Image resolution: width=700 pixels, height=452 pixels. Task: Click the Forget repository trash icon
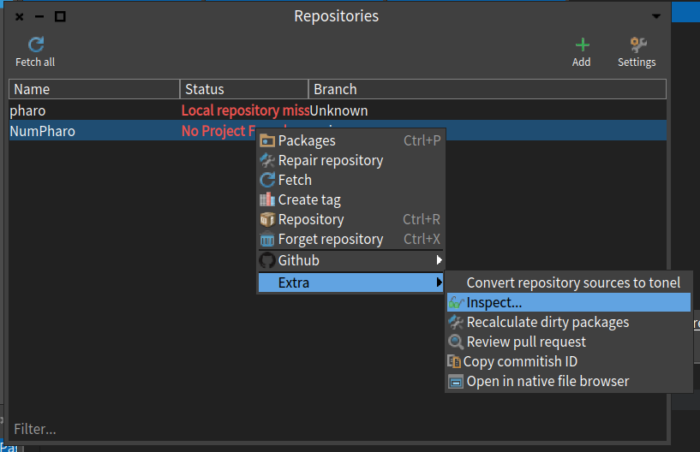coord(267,239)
